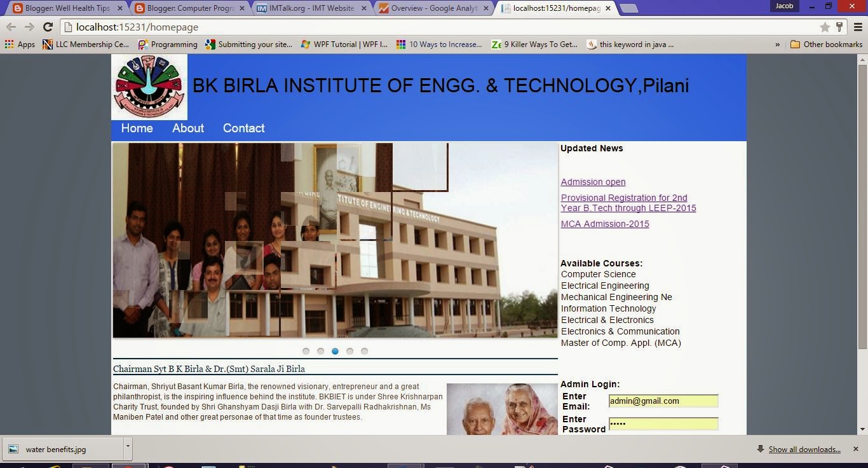Click the scrollbar down arrow

[862, 429]
